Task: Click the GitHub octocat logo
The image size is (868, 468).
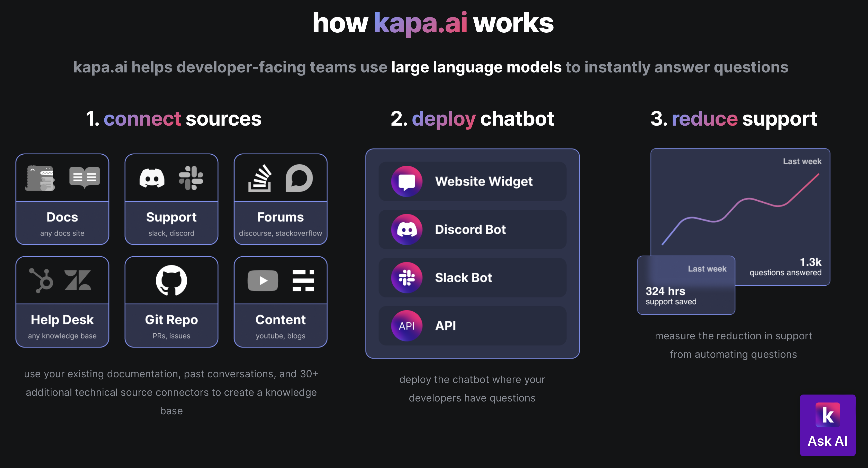Action: (171, 280)
